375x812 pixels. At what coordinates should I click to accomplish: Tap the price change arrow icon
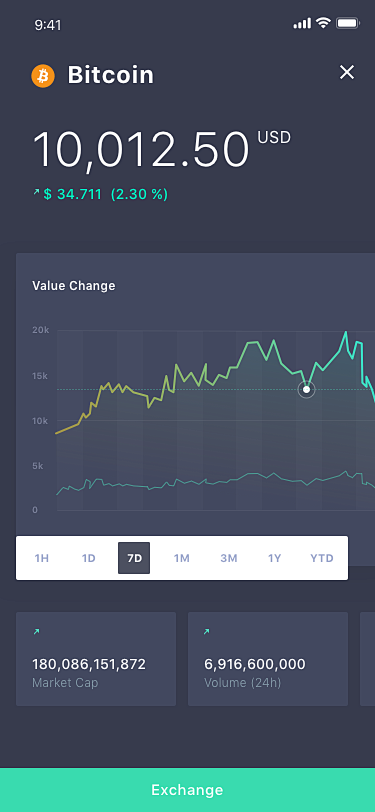pyautogui.click(x=36, y=192)
